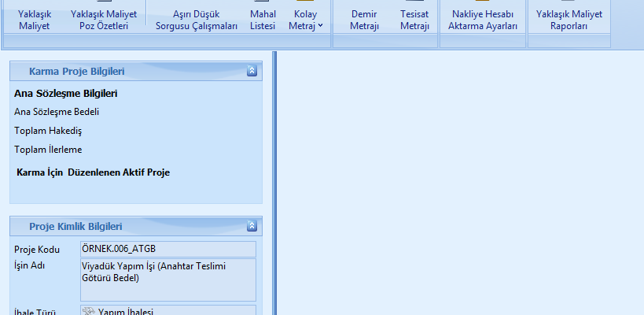644x315 pixels.
Task: Click the Toplam Hakediş label
Action: [48, 131]
